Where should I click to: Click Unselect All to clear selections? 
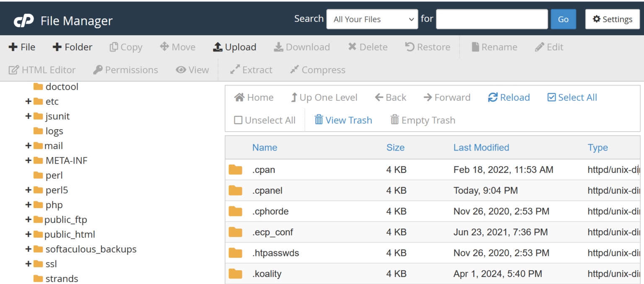pyautogui.click(x=265, y=120)
